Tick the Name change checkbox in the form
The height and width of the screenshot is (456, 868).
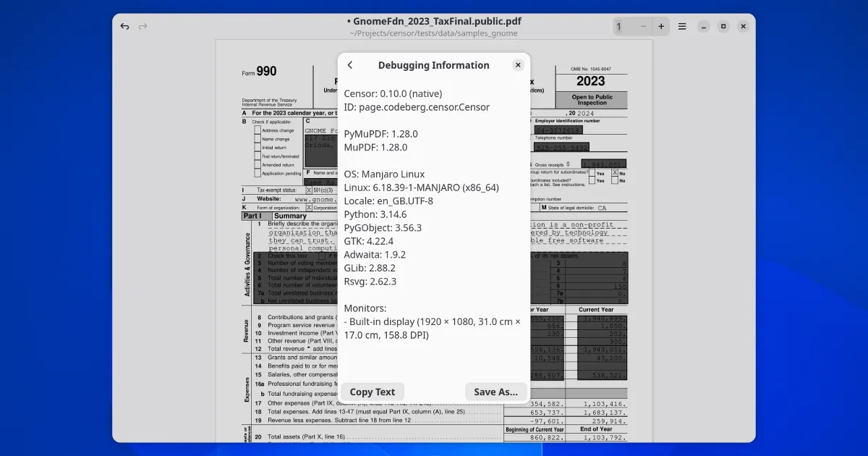[x=258, y=139]
